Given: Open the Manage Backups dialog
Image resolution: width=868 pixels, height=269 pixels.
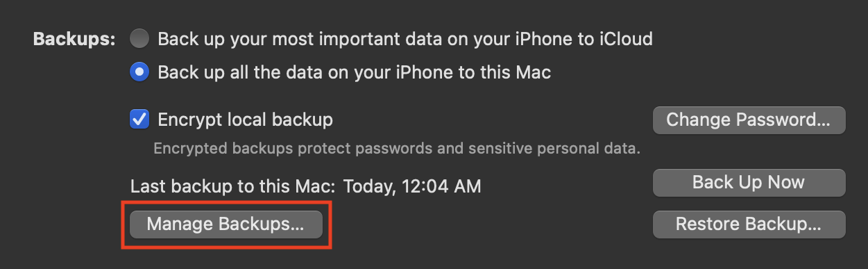Looking at the screenshot, I should coord(226,225).
